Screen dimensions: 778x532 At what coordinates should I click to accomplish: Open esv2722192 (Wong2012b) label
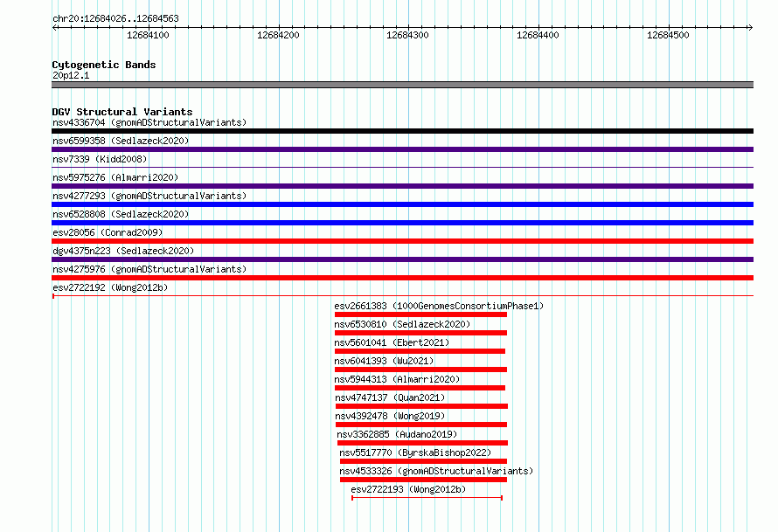point(110,287)
